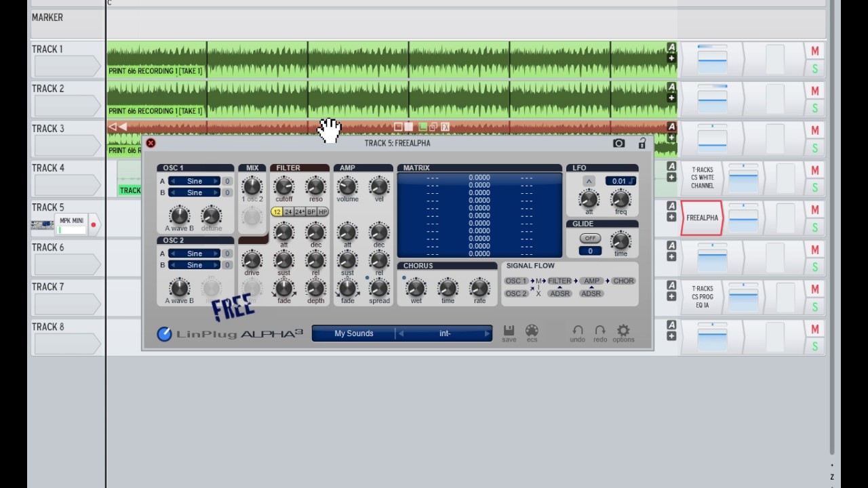Toggle the Glide OFF switch
Screen dimensions: 868x488
click(x=590, y=239)
